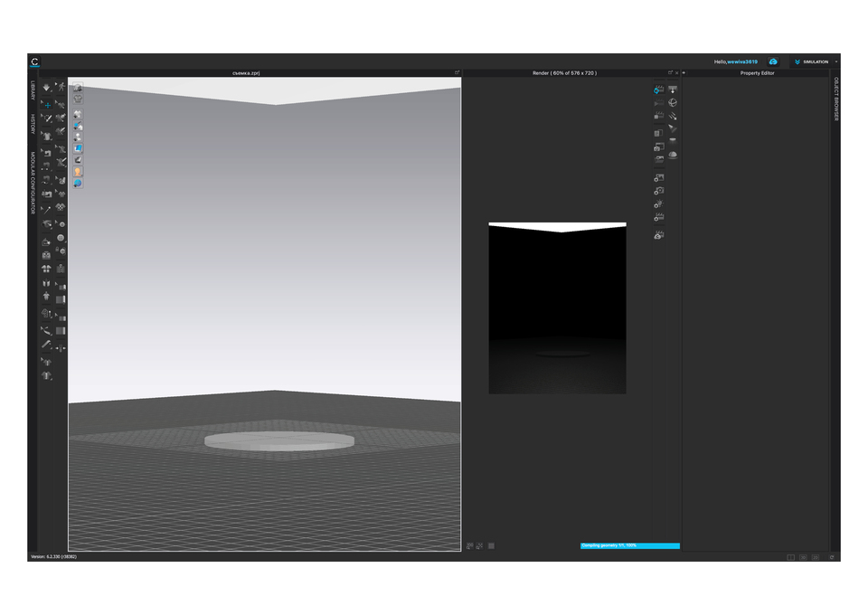Save render via camera snapshot icon

(x=659, y=147)
